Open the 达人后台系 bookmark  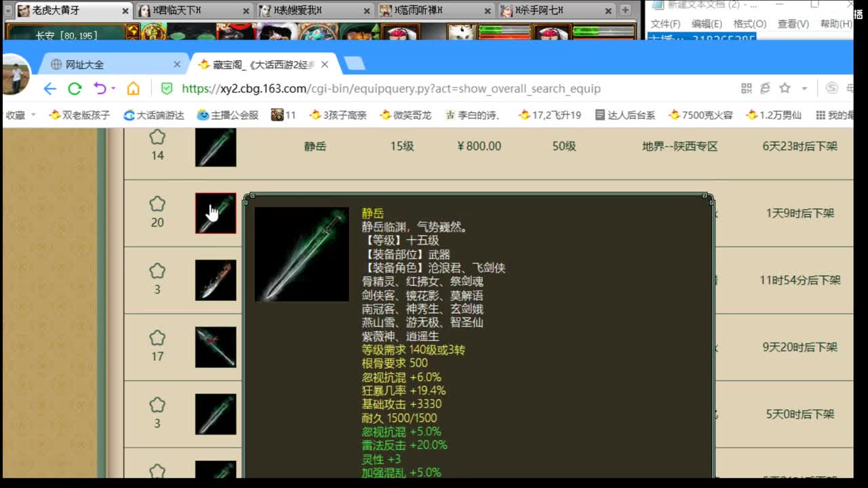coord(625,115)
